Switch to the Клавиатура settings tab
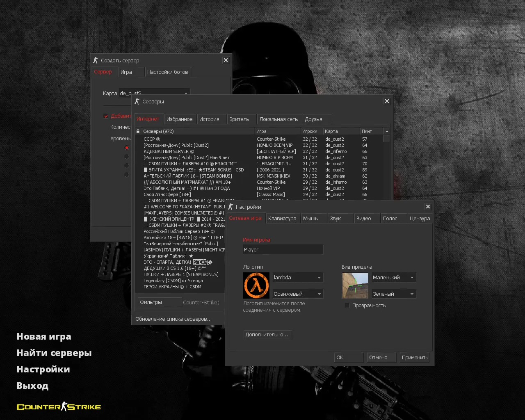This screenshot has width=525, height=420. [x=283, y=218]
